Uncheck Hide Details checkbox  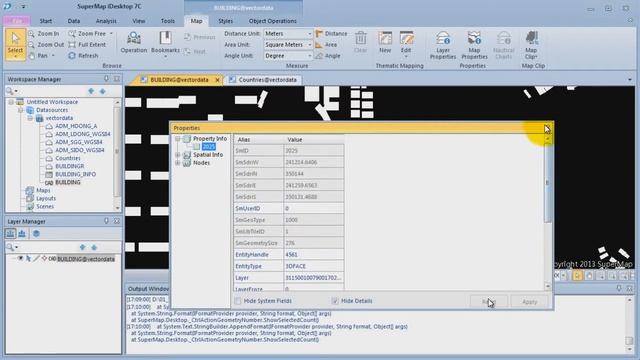coord(335,301)
